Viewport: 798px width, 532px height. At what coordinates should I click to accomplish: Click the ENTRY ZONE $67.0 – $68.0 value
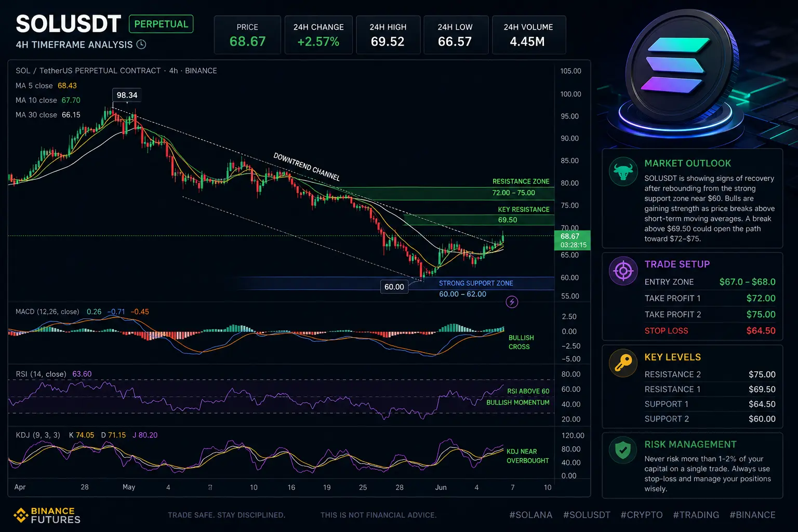[x=747, y=282]
